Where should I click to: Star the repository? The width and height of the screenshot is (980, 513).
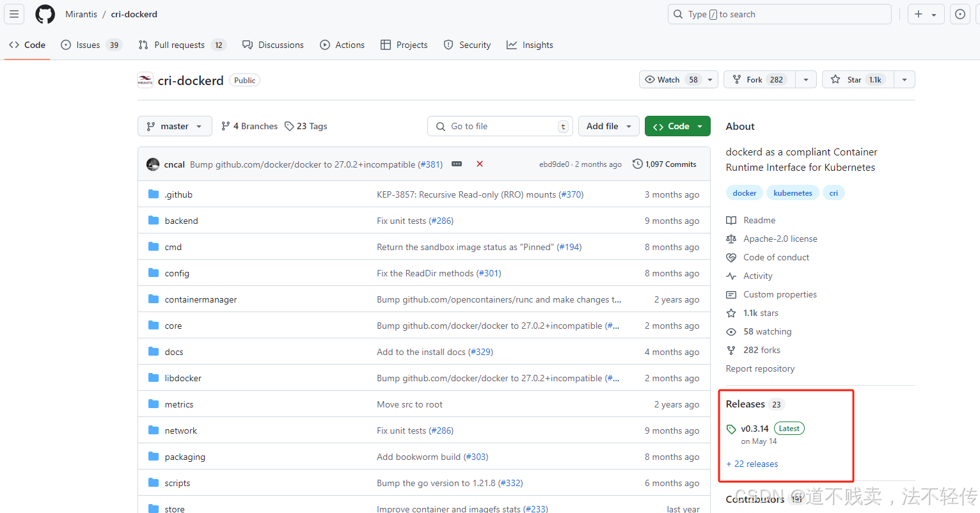[858, 79]
